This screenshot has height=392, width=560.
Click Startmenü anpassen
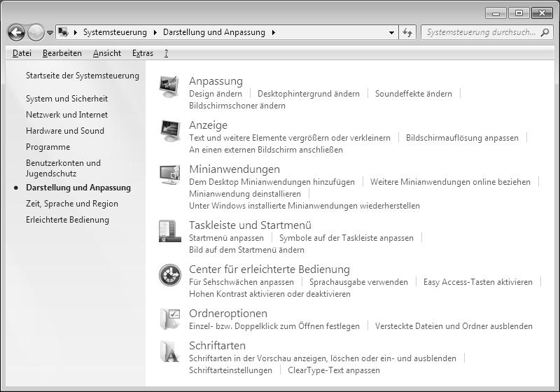[x=226, y=238]
